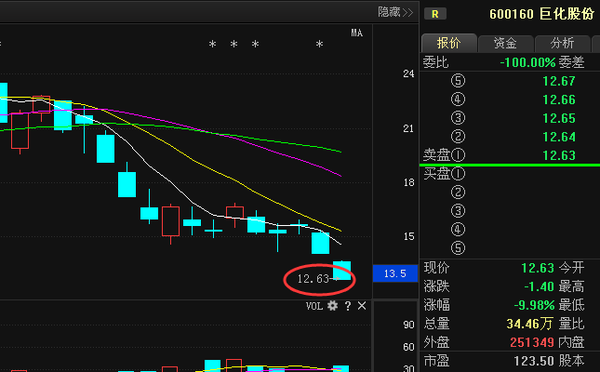Switch to the 分析 tab
Screen dimensions: 600x372
click(562, 43)
